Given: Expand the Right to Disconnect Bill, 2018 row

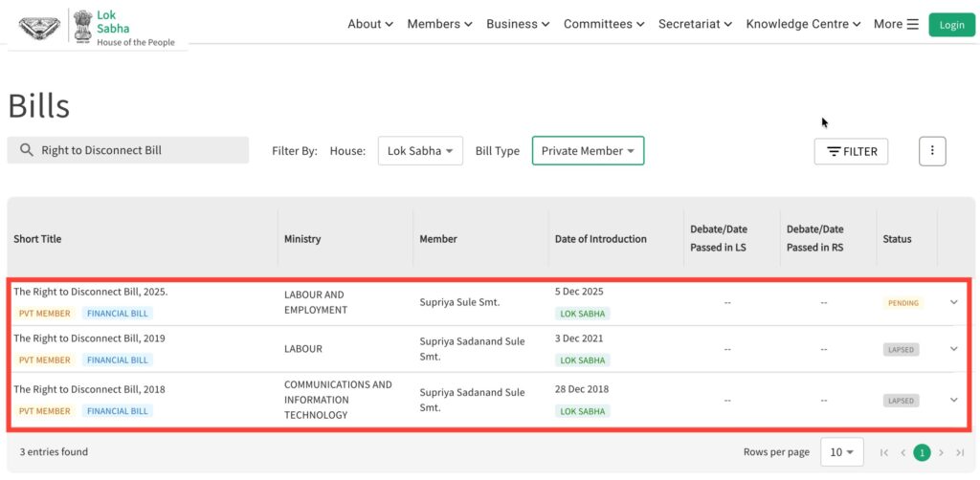Looking at the screenshot, I should [953, 400].
